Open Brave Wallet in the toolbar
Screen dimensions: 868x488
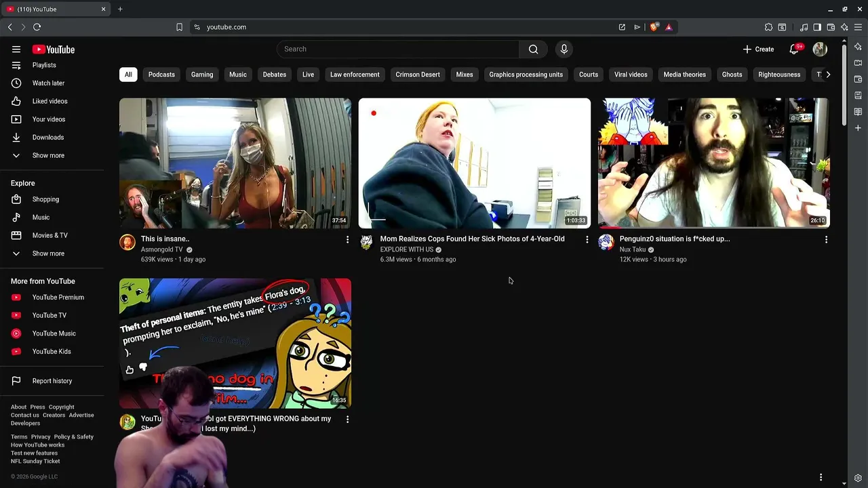(831, 27)
